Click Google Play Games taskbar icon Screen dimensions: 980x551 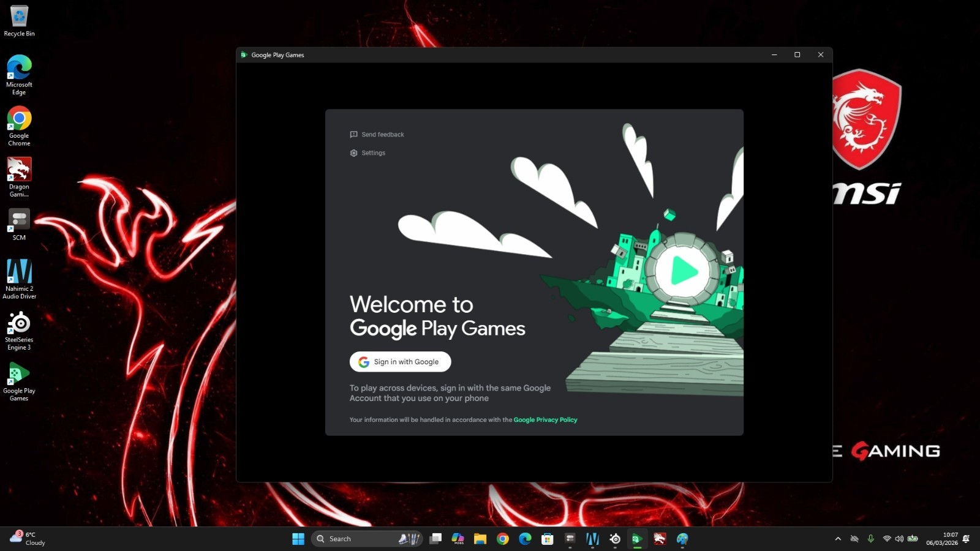click(637, 539)
